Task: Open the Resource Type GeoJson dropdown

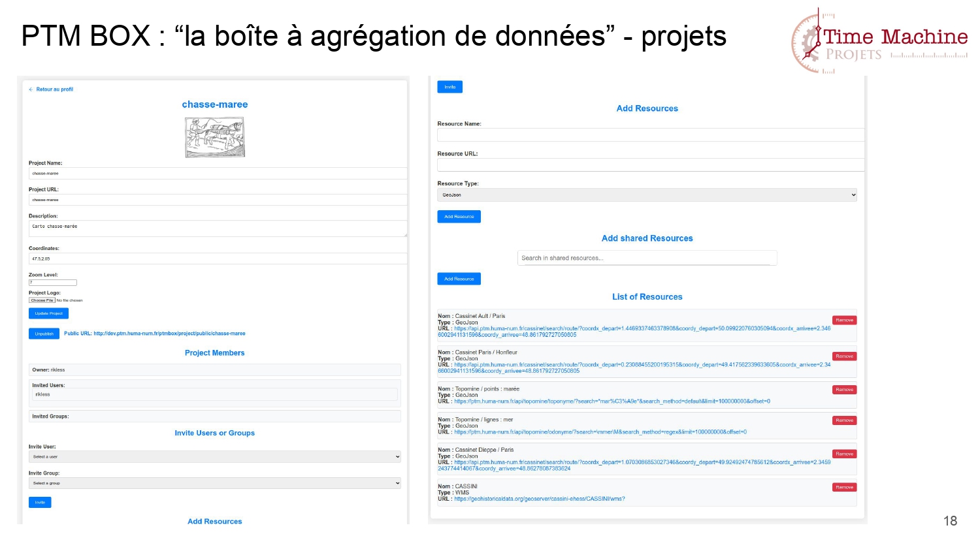Action: (646, 195)
